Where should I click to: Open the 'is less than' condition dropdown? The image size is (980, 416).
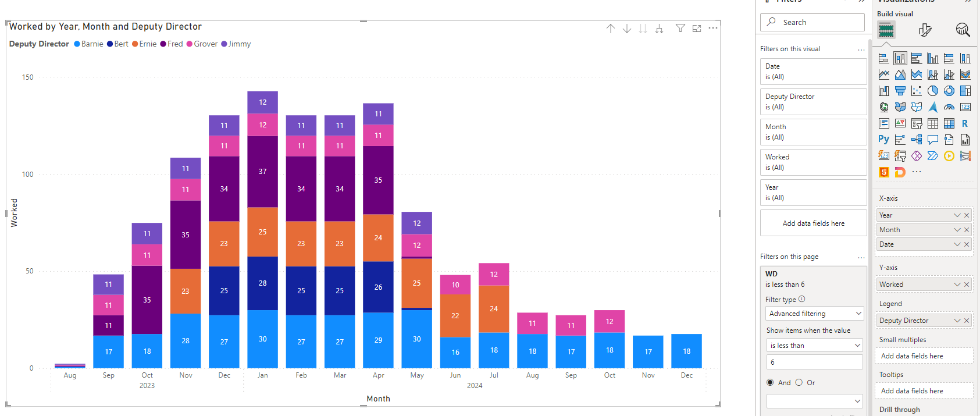[814, 346]
